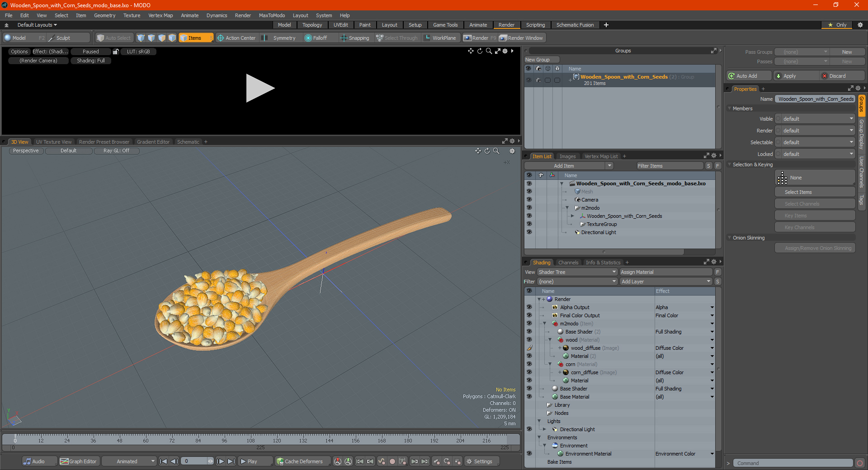Open the Shader Tree view dropdown
This screenshot has width=868, height=470.
(x=577, y=272)
